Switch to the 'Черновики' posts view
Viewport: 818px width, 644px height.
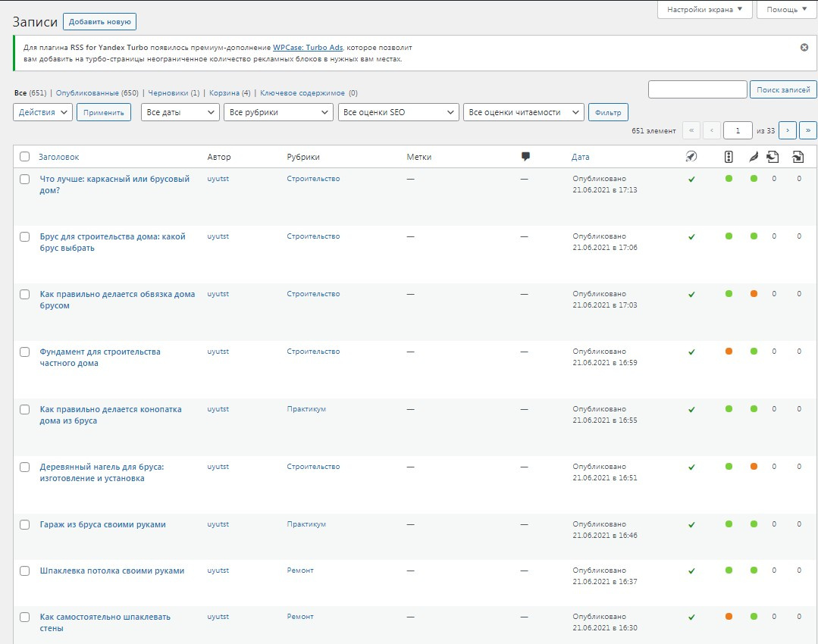click(x=168, y=93)
